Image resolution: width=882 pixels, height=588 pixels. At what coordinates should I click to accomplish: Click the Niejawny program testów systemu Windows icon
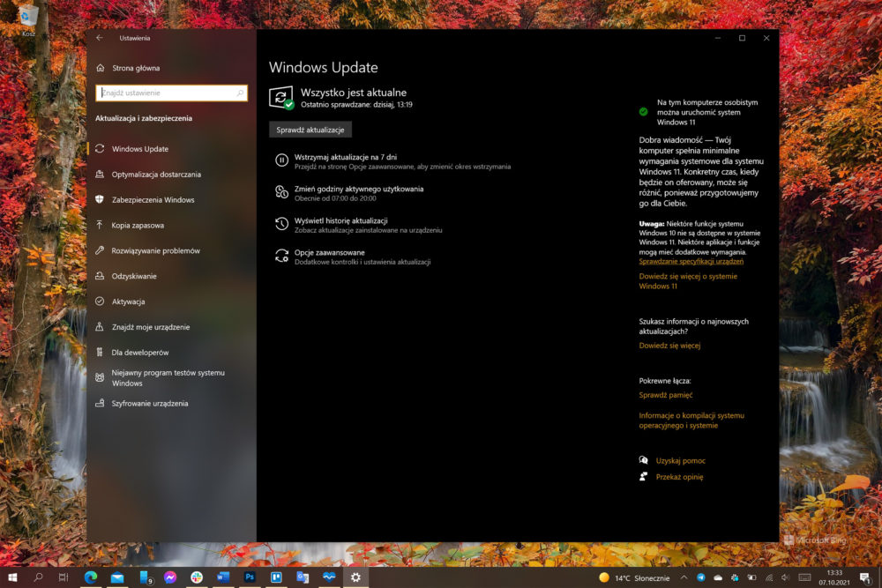(100, 378)
